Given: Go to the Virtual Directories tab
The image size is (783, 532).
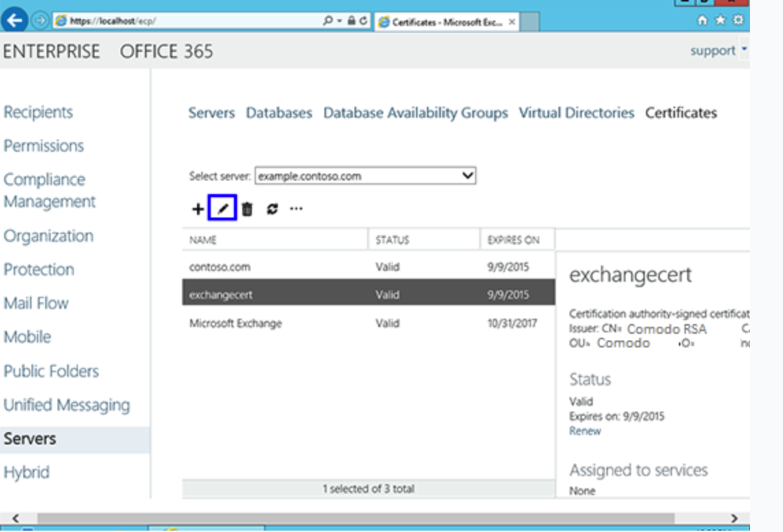Looking at the screenshot, I should [576, 113].
